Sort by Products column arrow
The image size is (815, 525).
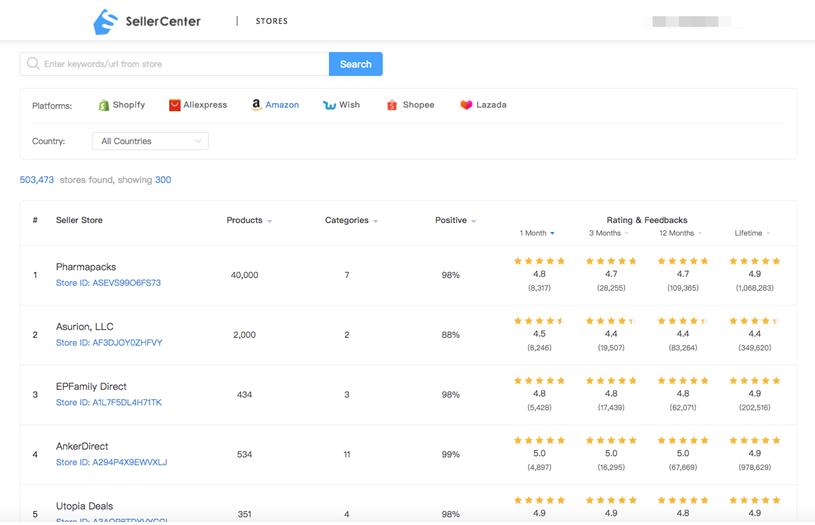point(270,221)
